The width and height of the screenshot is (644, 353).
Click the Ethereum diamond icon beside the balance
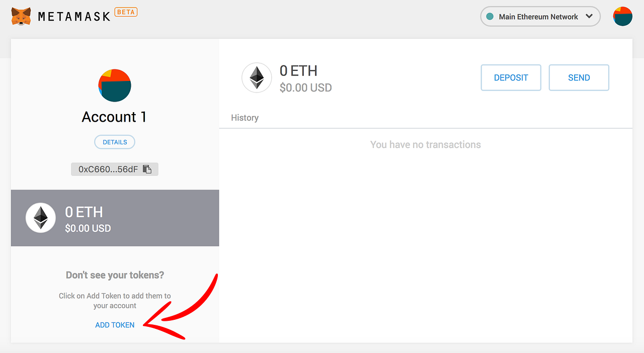tap(257, 77)
